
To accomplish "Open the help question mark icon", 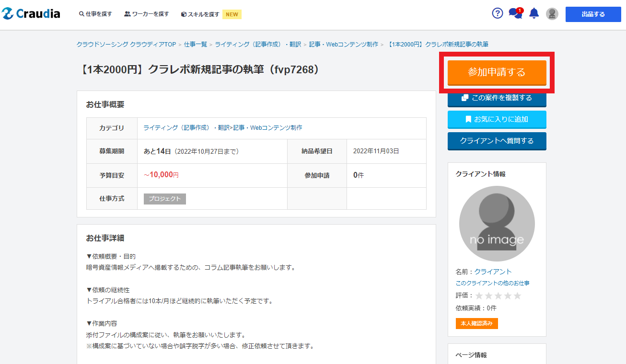I will [x=498, y=13].
